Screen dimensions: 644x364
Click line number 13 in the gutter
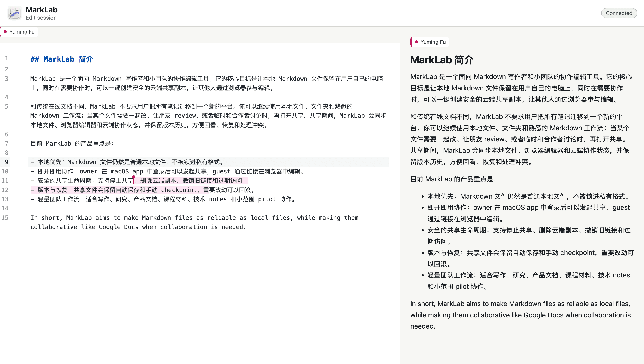(5, 199)
